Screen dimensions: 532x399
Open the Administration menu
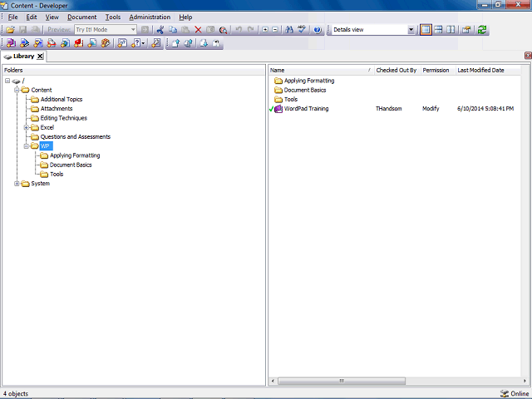click(150, 17)
